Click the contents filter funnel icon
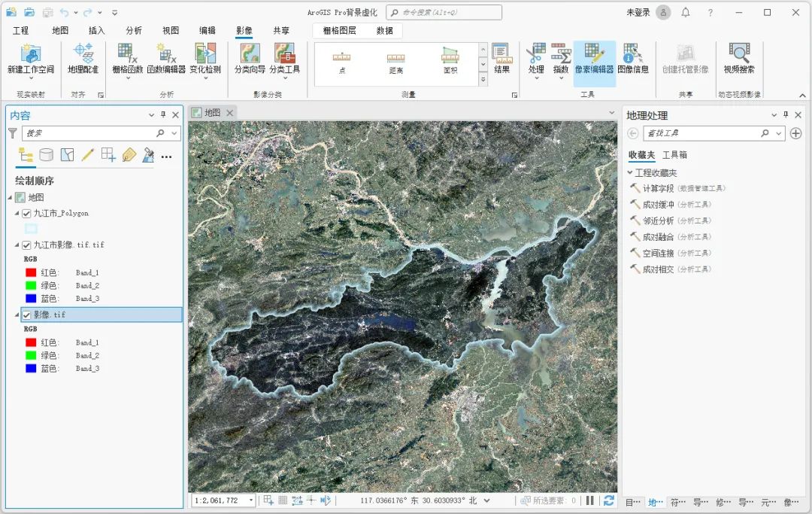The image size is (812, 514). 13,133
